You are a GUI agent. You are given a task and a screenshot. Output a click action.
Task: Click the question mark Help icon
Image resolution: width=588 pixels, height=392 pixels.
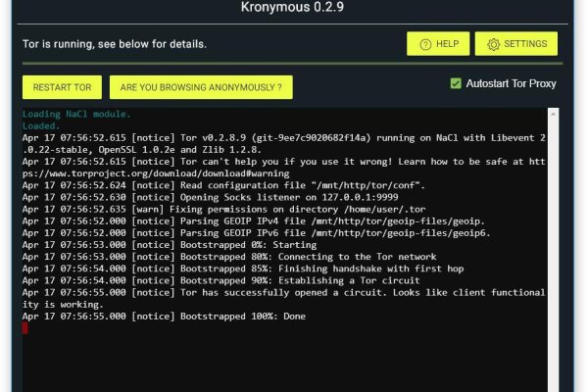click(425, 44)
